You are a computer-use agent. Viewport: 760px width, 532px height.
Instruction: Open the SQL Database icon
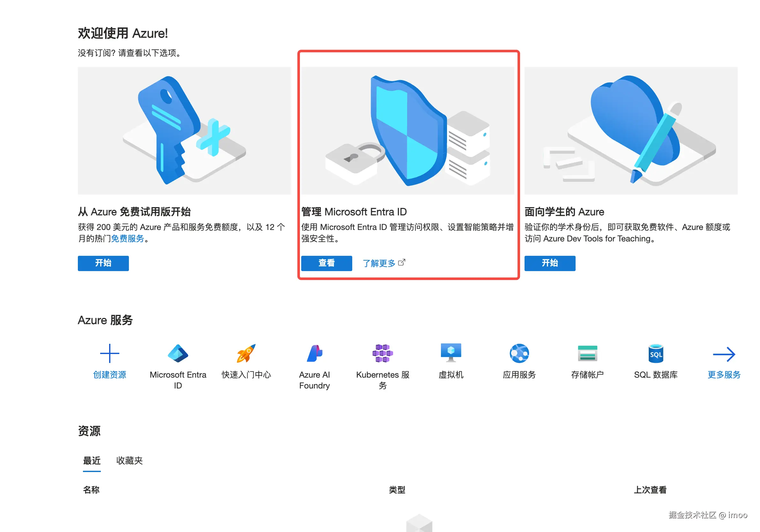[x=656, y=353]
